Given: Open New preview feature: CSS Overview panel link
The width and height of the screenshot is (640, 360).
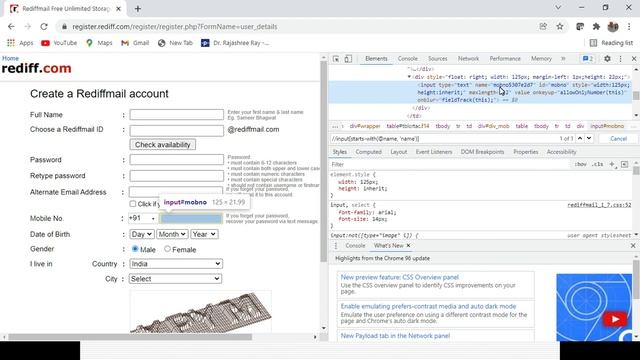Looking at the screenshot, I should coord(400,277).
